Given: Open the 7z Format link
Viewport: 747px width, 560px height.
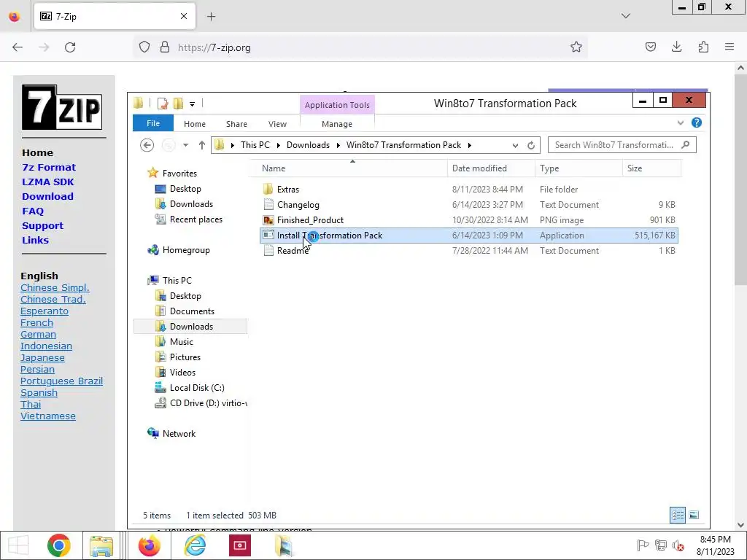Looking at the screenshot, I should pyautogui.click(x=49, y=167).
